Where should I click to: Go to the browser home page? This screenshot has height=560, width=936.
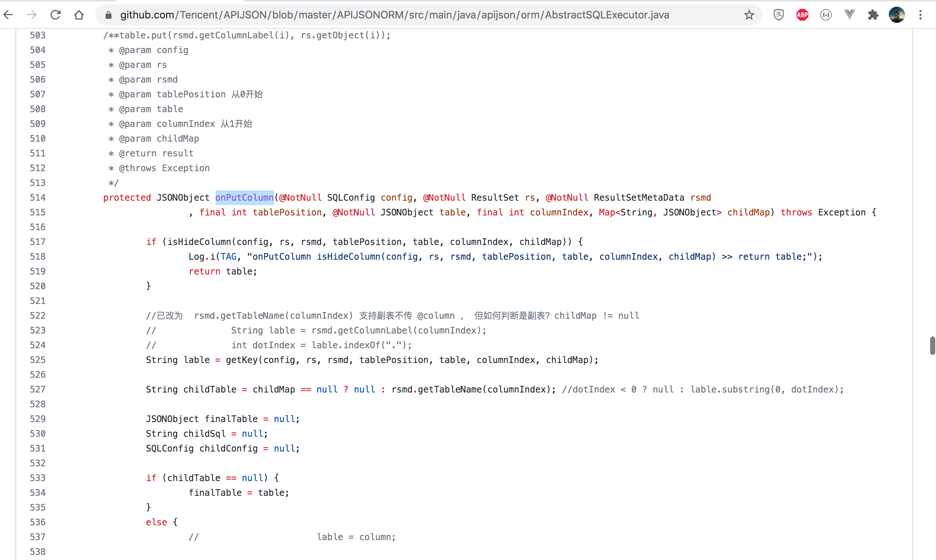(x=79, y=15)
